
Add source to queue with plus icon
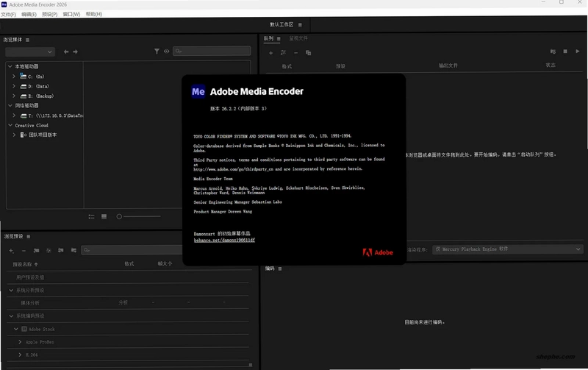click(x=270, y=53)
